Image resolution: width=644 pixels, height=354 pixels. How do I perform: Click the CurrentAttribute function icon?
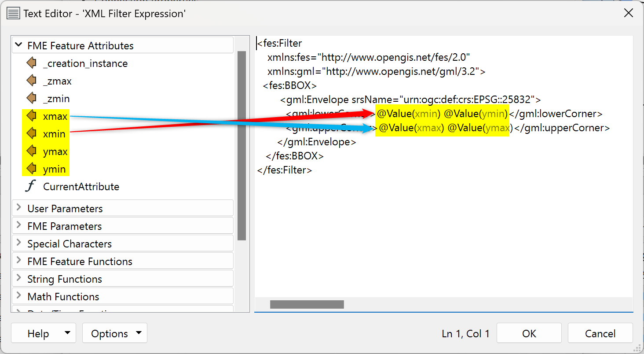(30, 187)
